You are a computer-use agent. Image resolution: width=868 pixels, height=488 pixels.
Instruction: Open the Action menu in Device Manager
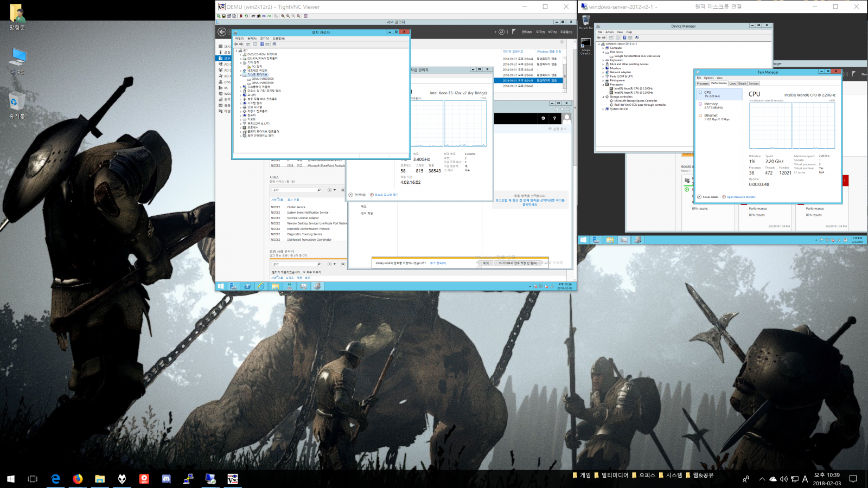[609, 32]
